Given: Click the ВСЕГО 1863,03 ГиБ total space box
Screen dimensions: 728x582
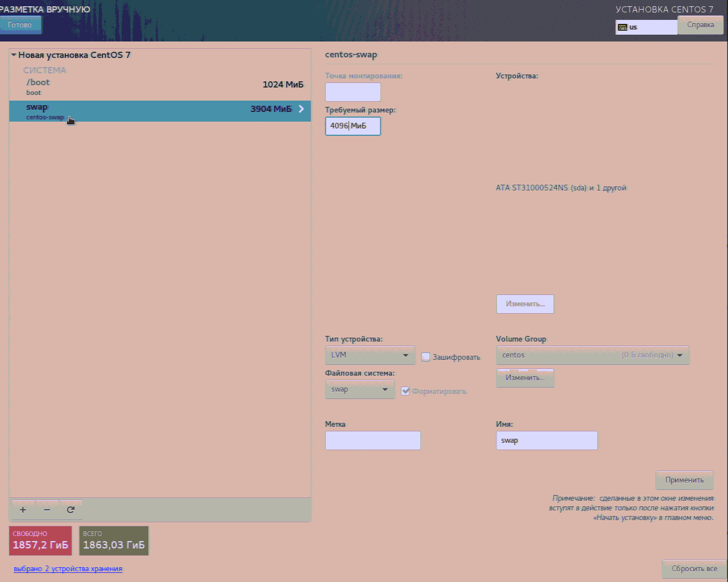Looking at the screenshot, I should click(x=114, y=541).
